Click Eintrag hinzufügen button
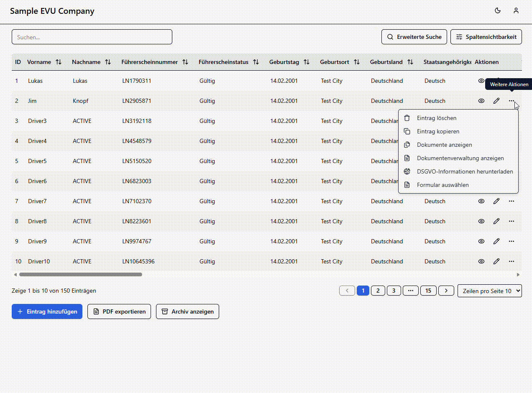The width and height of the screenshot is (532, 393). (x=47, y=311)
